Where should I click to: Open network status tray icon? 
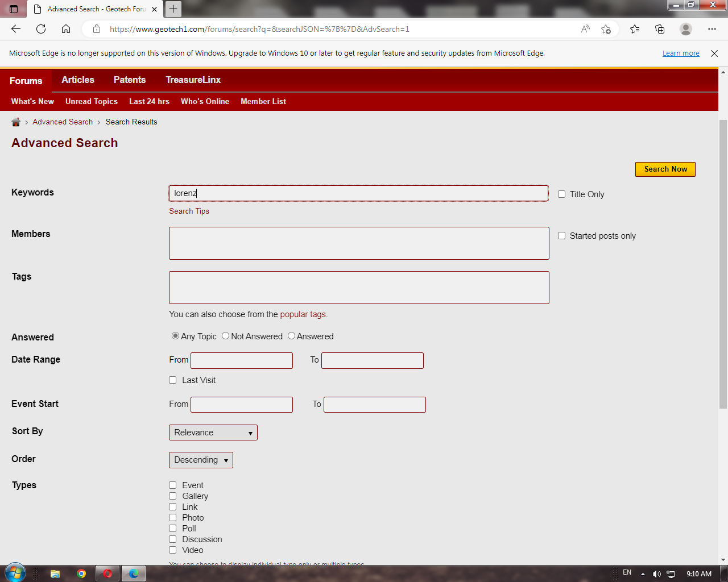[671, 574]
